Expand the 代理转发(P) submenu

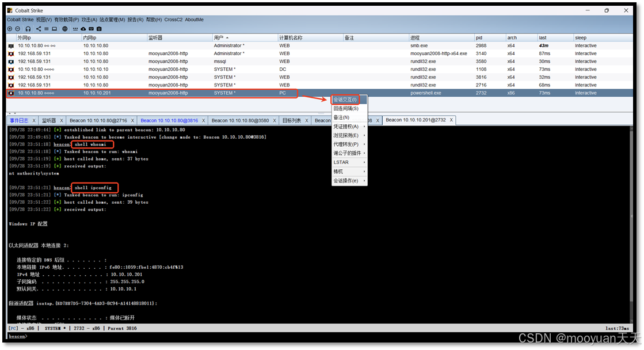coord(349,144)
